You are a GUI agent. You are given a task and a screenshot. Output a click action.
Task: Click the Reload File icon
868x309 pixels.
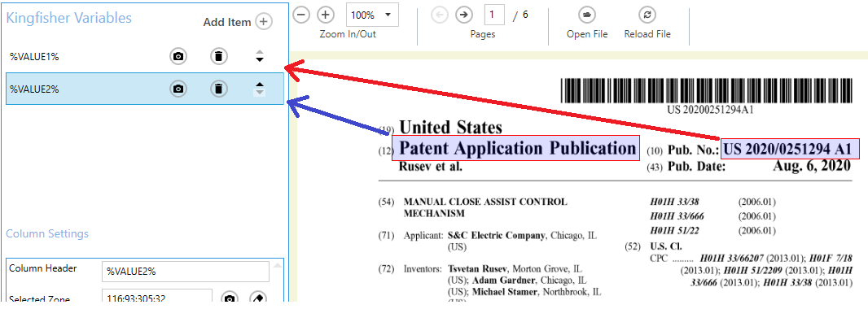(647, 15)
